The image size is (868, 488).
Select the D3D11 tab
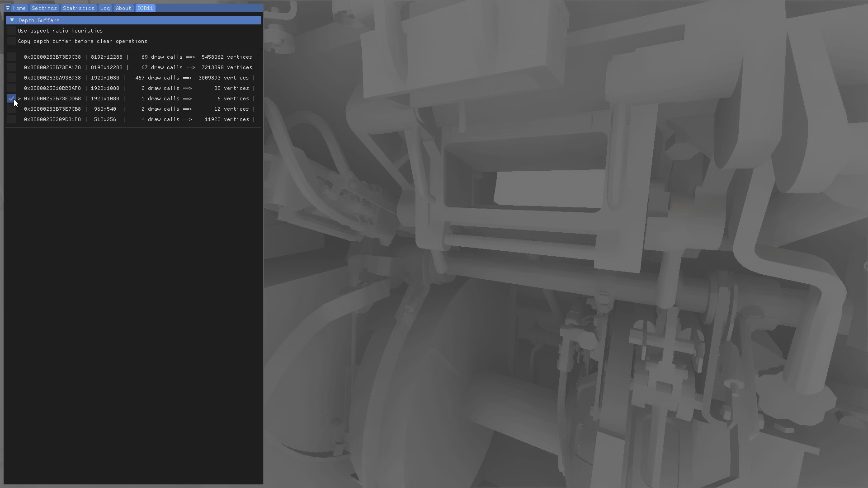[x=145, y=8]
